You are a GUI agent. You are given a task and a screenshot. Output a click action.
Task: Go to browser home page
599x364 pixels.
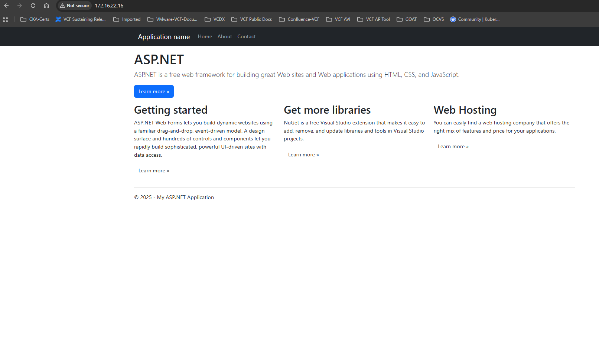click(46, 6)
